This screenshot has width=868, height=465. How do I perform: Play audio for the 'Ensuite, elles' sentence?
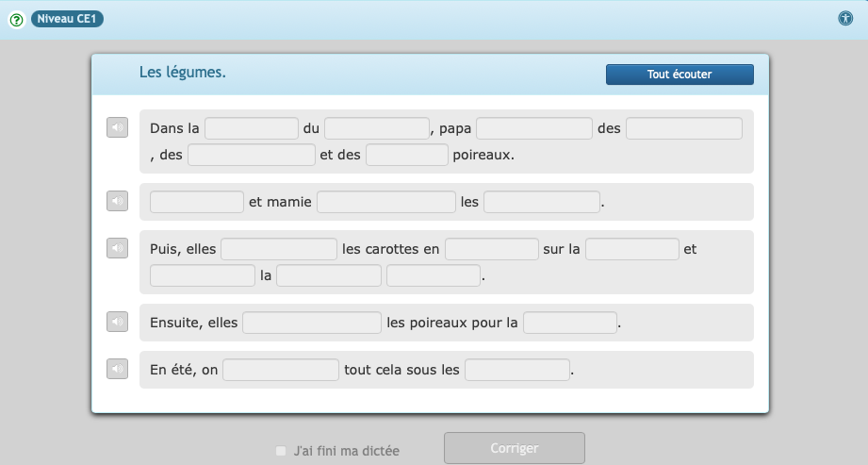(x=117, y=322)
